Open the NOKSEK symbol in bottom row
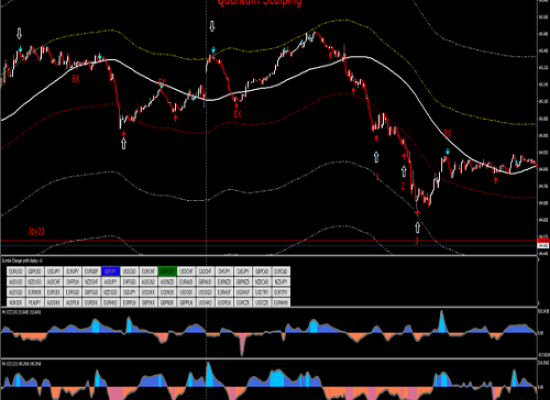 coord(16,302)
